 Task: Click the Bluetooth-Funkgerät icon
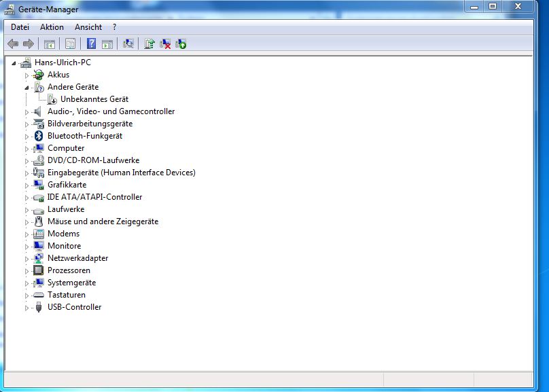point(39,136)
